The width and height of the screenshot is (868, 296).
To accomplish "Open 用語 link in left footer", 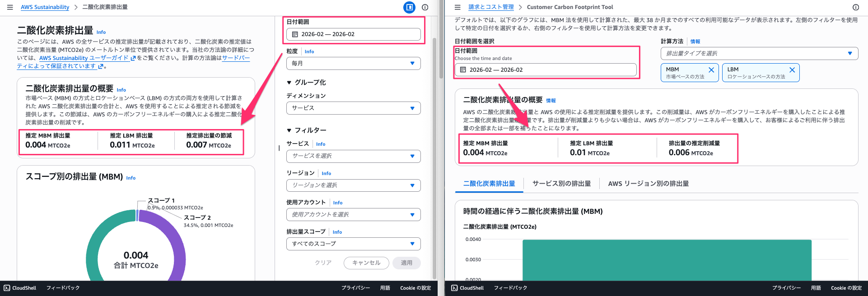I will coord(385,288).
